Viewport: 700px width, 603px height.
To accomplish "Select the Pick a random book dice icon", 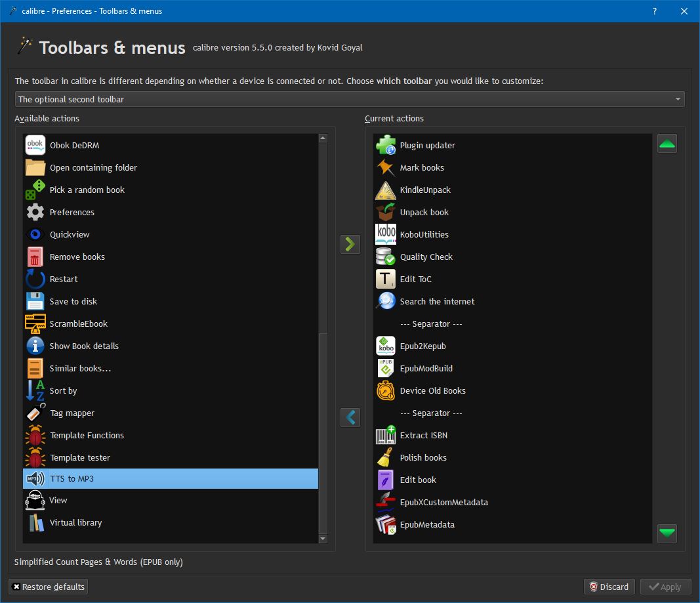I will click(x=35, y=190).
